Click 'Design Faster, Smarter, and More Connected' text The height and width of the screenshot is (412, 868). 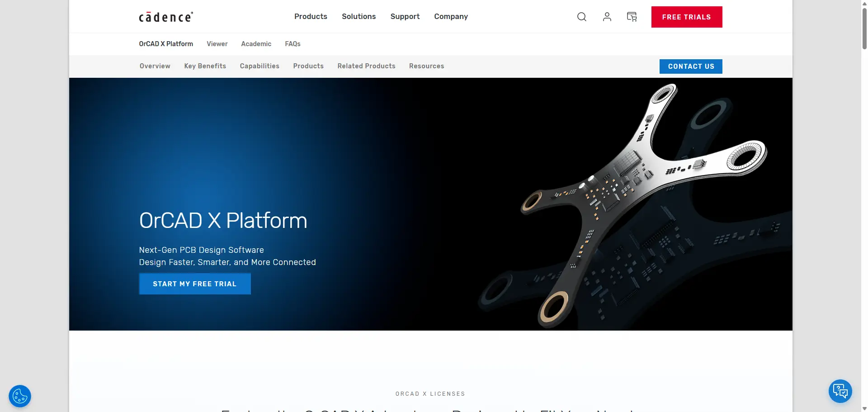[227, 262]
